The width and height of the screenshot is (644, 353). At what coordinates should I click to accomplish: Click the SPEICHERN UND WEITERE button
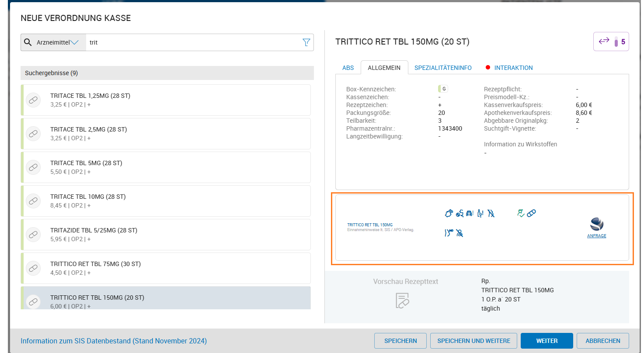tap(473, 341)
